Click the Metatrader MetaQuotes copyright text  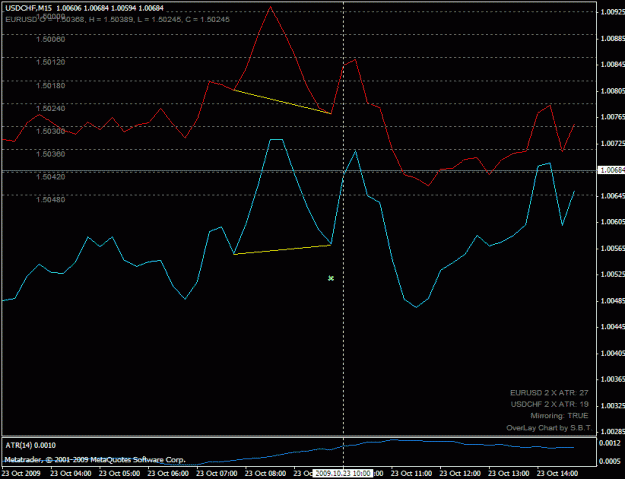click(x=95, y=459)
